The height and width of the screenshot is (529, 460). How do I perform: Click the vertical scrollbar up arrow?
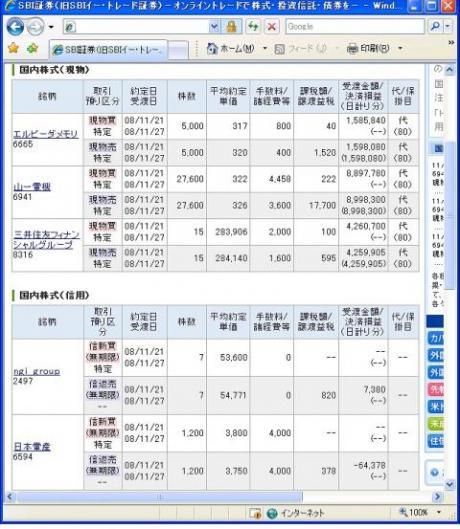[450, 70]
